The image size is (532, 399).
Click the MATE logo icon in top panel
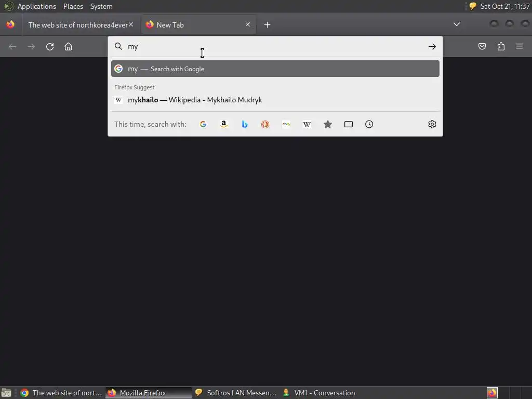pos(8,6)
